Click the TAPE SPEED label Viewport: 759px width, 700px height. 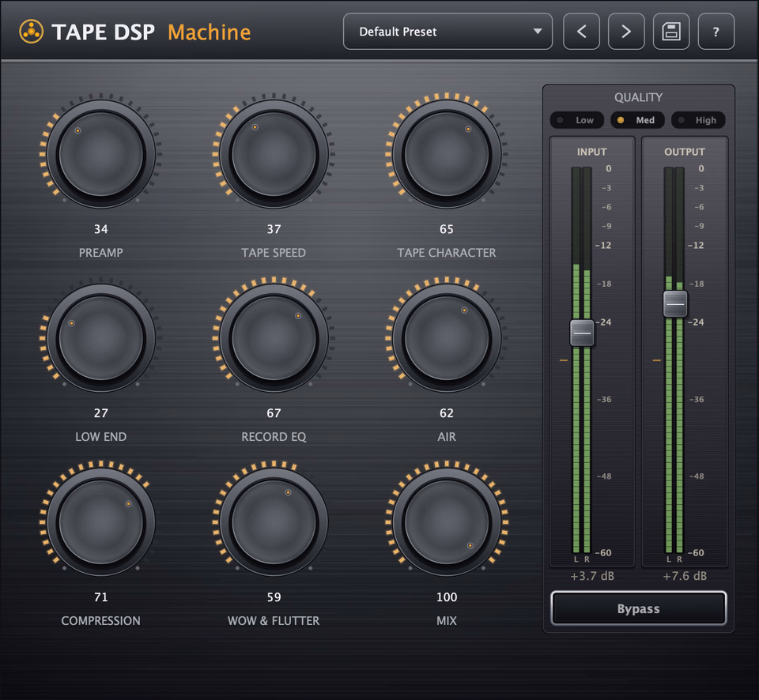pos(274,253)
